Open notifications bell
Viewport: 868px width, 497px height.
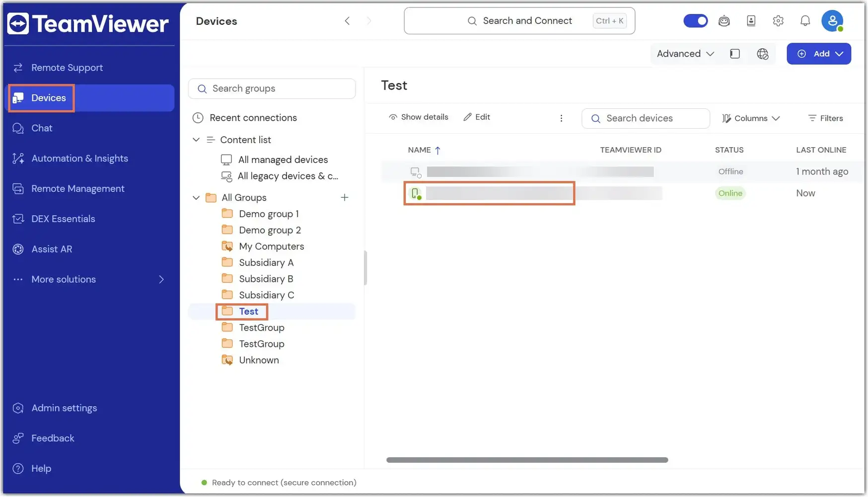point(805,21)
